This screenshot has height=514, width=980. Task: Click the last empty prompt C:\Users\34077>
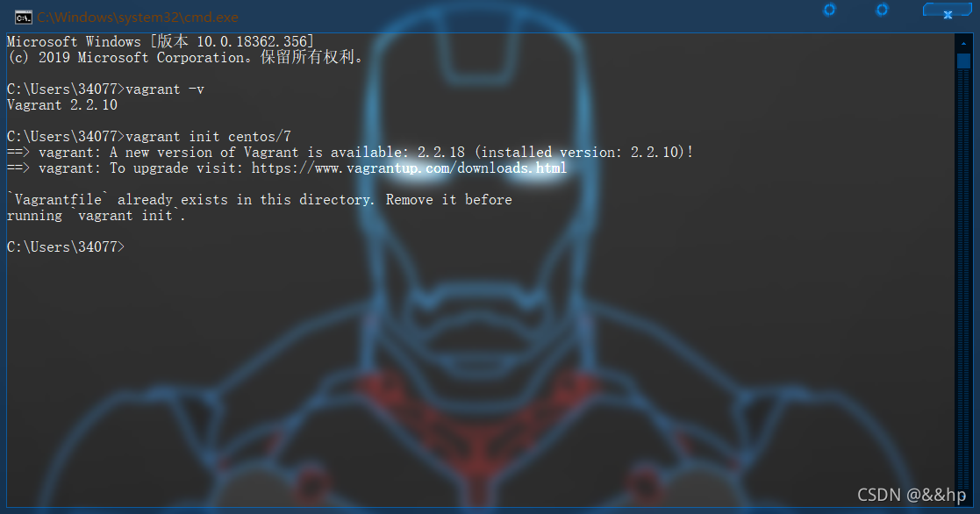click(x=66, y=247)
